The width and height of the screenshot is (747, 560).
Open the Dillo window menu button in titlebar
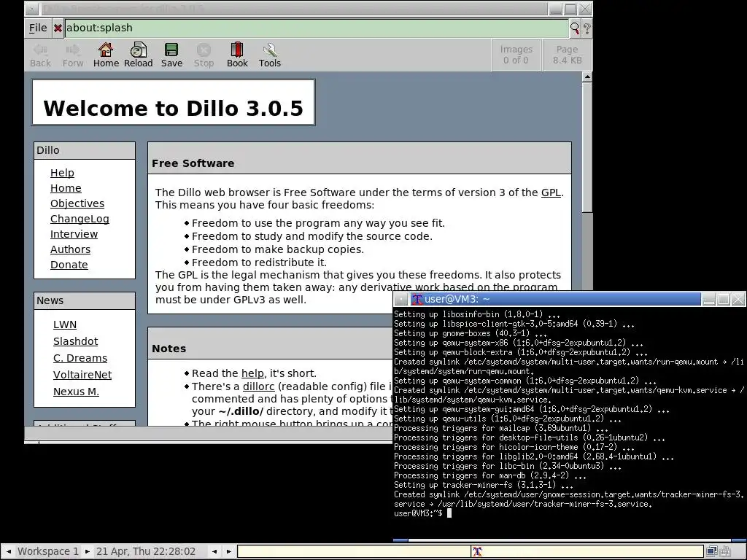[31, 9]
